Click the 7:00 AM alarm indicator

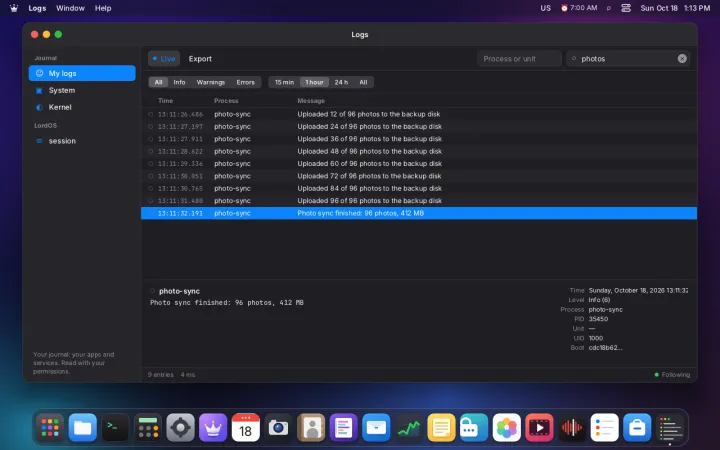(579, 8)
